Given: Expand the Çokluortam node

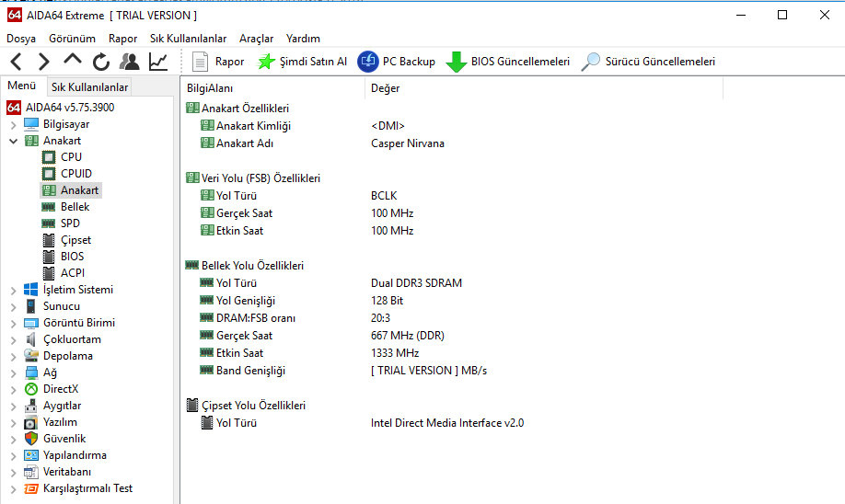Looking at the screenshot, I should point(14,340).
